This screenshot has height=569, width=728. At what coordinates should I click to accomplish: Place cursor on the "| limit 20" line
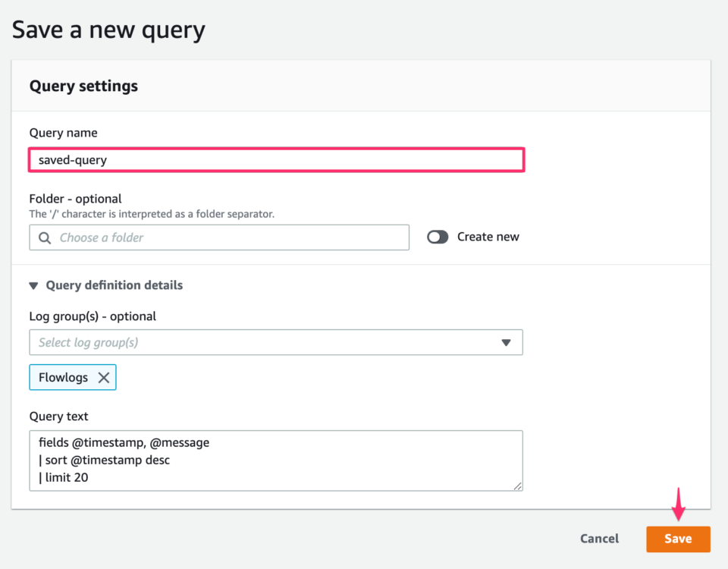point(64,477)
